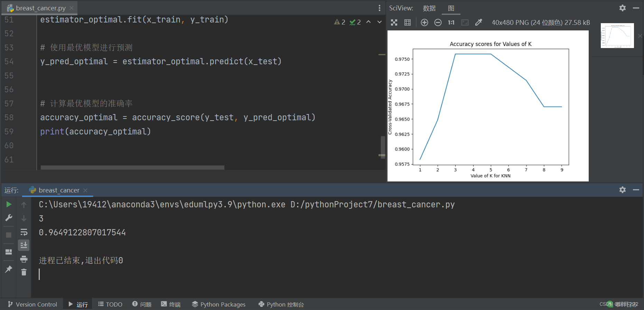
Task: Click the 进程已结束 exit code message
Action: 81,261
